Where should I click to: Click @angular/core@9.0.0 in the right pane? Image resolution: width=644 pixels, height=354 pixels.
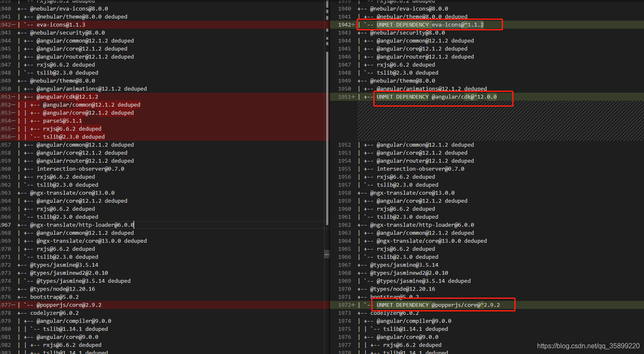click(x=407, y=337)
